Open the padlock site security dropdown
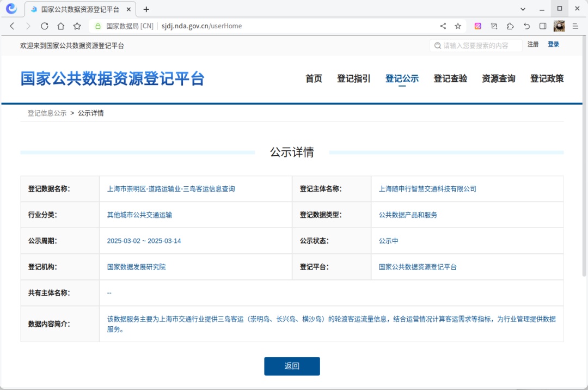The width and height of the screenshot is (588, 390). (97, 26)
